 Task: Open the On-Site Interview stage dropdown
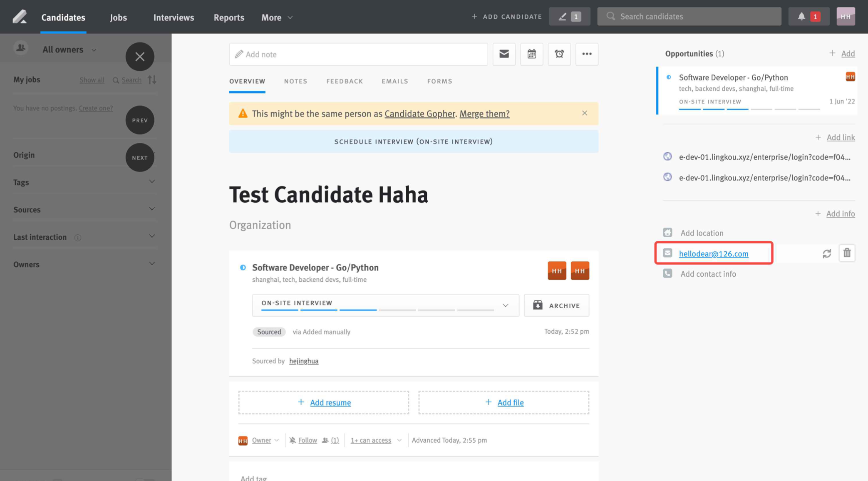385,305
